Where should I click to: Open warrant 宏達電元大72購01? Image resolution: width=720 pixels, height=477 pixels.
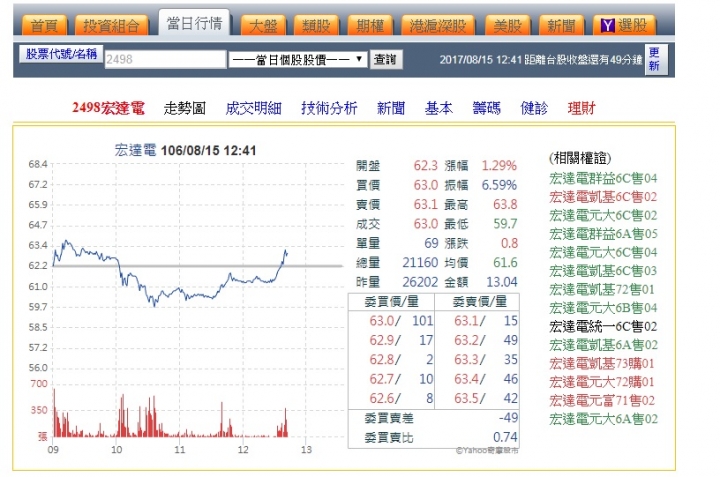pos(602,382)
